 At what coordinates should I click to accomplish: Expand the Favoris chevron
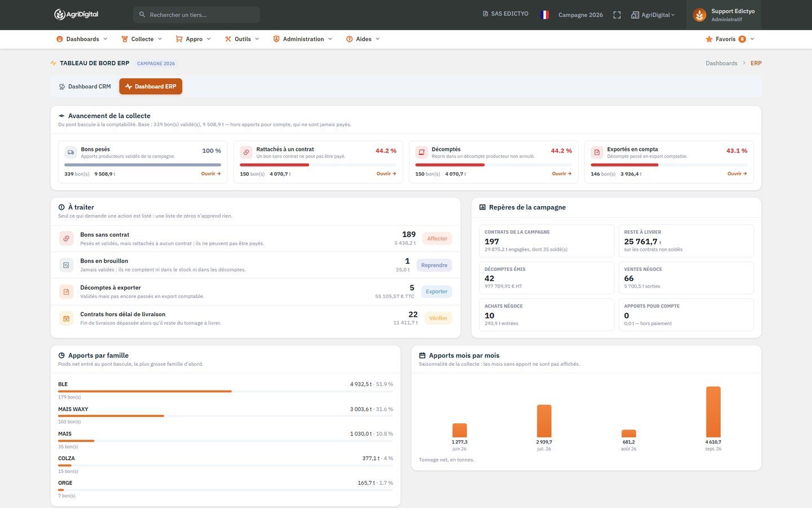tap(752, 39)
